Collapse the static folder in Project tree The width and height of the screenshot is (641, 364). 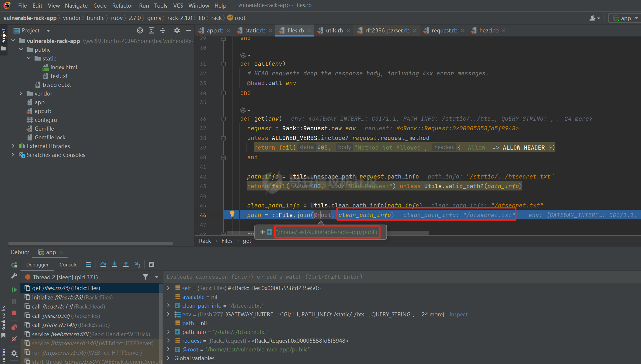coord(29,58)
